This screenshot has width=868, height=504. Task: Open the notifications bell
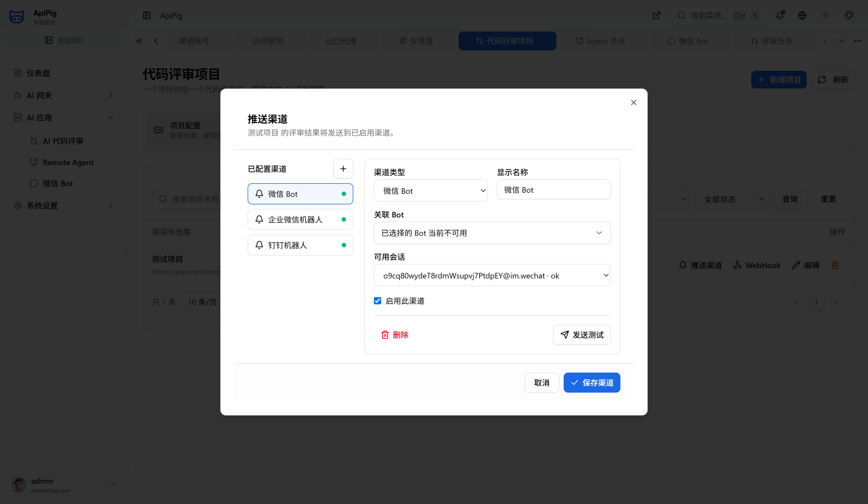pyautogui.click(x=780, y=16)
